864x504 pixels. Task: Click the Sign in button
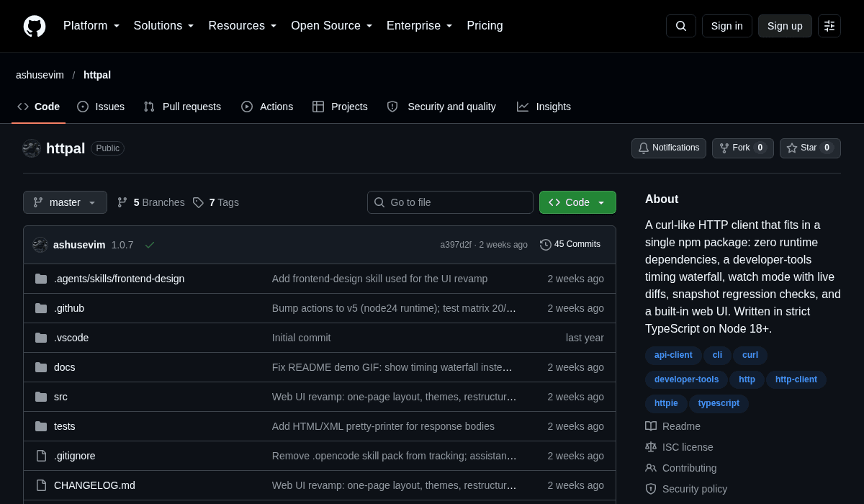727,26
